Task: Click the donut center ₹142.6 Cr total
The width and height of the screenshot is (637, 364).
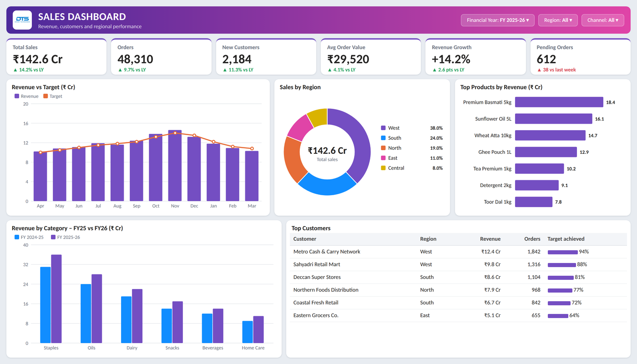Action: (x=327, y=151)
